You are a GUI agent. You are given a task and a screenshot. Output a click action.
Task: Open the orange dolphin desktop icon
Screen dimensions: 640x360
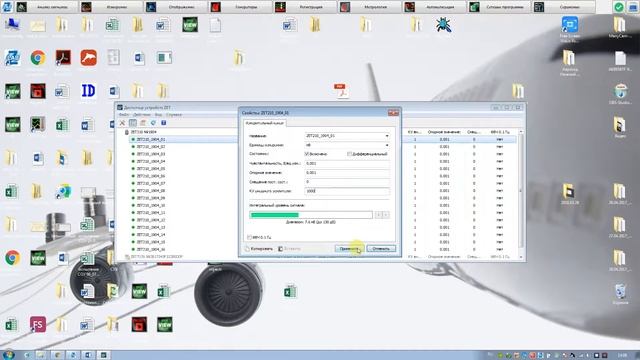coord(89,58)
